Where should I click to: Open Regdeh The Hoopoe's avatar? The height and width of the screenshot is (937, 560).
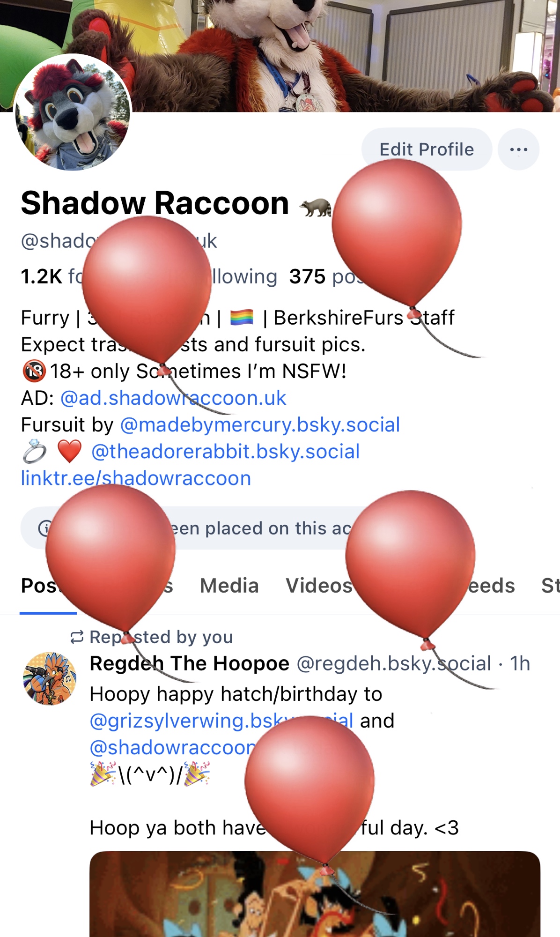50,678
